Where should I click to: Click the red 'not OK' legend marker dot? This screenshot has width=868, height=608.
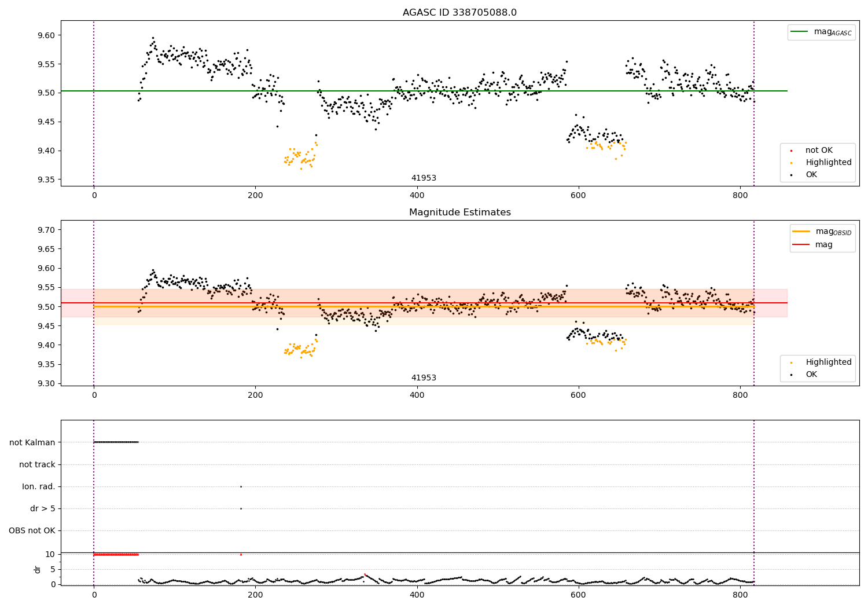tap(791, 151)
